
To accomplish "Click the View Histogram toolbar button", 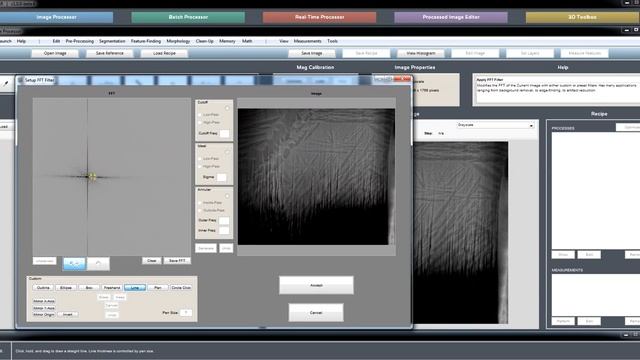I will 421,53.
